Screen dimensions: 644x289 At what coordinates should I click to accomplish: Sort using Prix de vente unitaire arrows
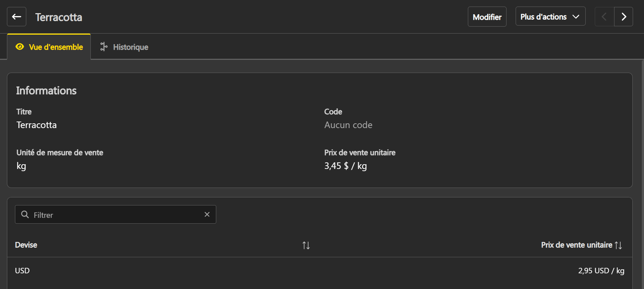pos(618,245)
